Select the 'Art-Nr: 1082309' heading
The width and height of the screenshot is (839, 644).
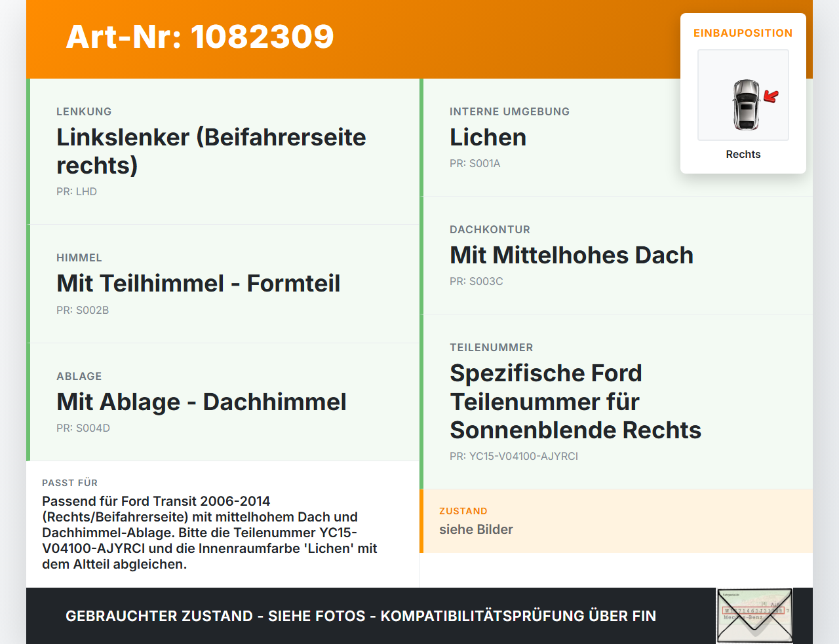[200, 37]
